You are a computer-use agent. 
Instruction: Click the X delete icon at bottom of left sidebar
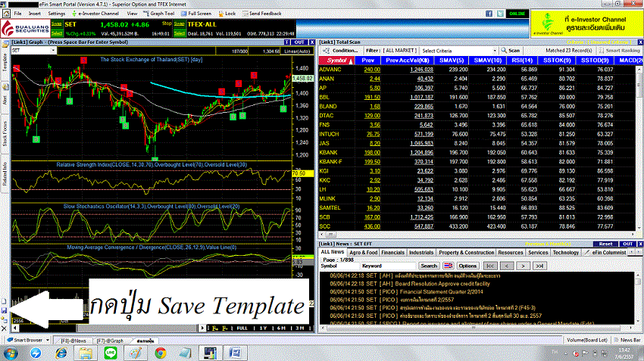click(x=4, y=328)
